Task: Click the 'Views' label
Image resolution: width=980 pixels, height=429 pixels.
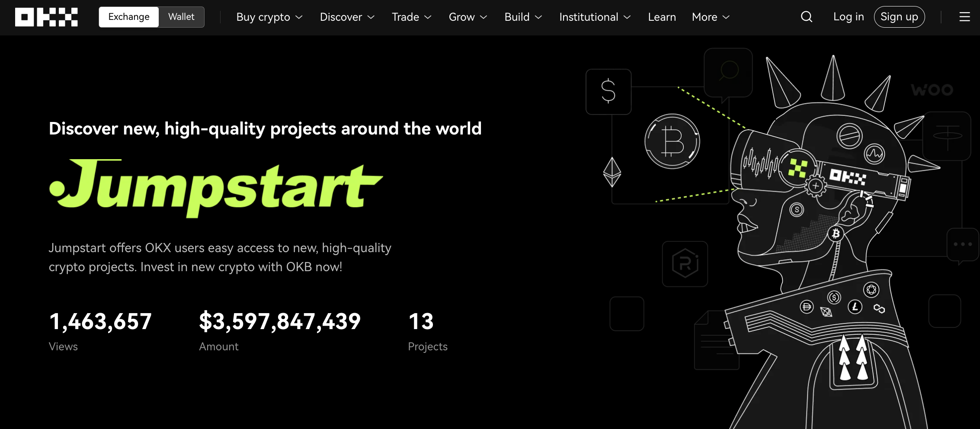Action: pyautogui.click(x=63, y=346)
